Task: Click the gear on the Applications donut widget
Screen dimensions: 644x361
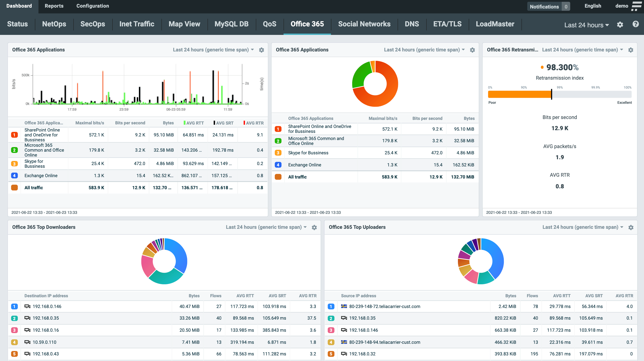Action: (x=472, y=50)
